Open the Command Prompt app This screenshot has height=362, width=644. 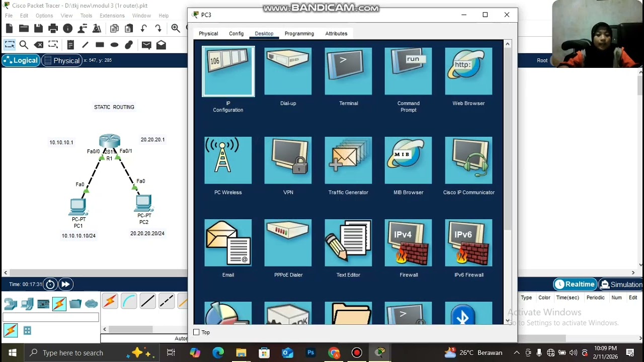click(408, 71)
